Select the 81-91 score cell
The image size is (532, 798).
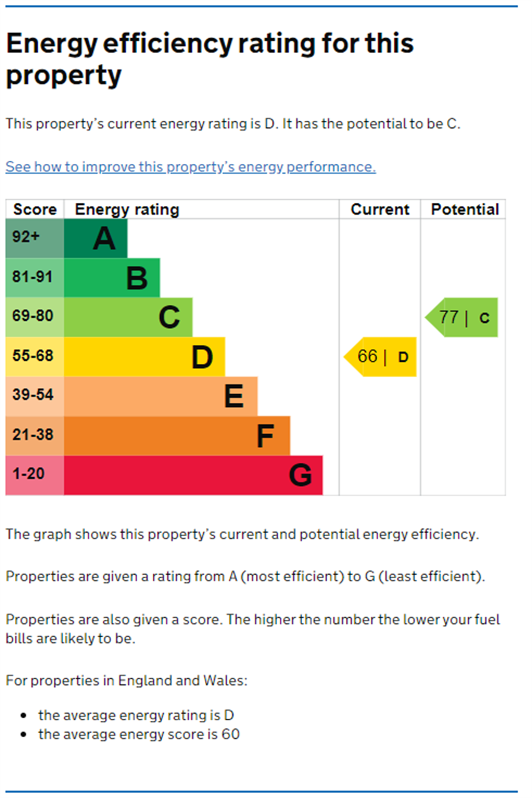click(35, 278)
